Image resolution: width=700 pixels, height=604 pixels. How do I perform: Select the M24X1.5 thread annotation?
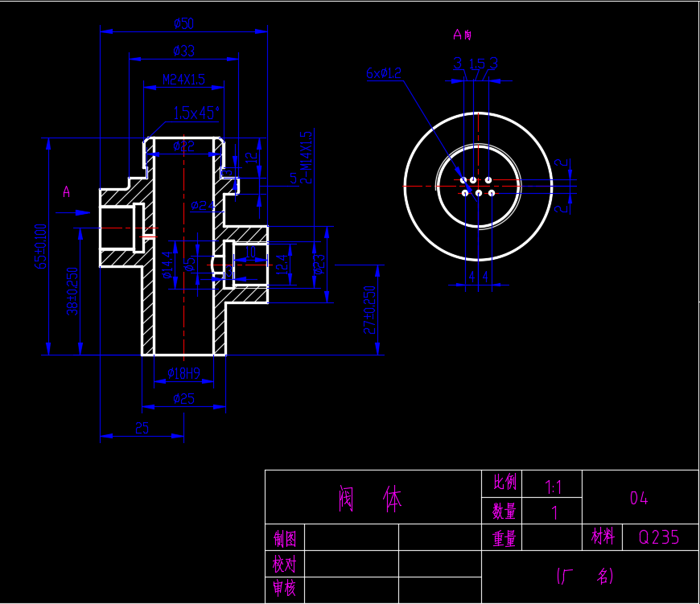[183, 80]
